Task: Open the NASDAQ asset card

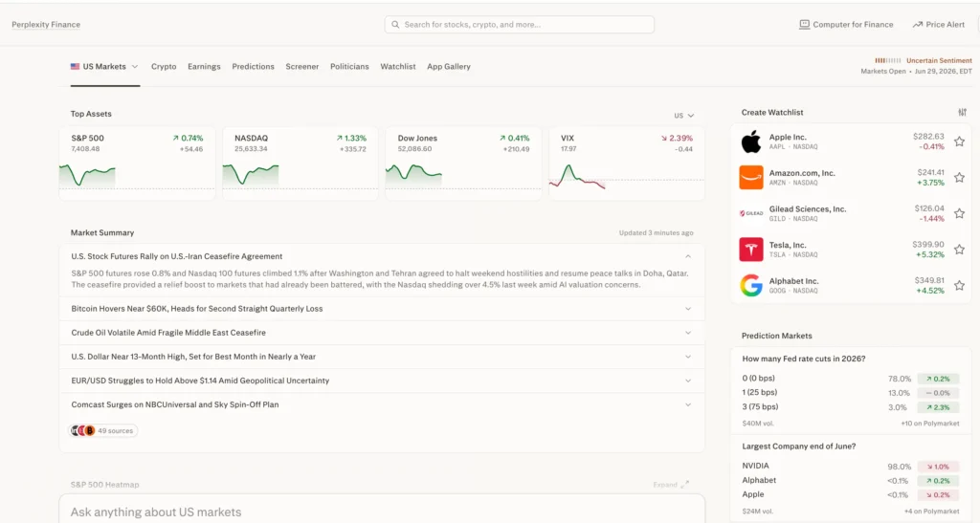Action: click(300, 163)
